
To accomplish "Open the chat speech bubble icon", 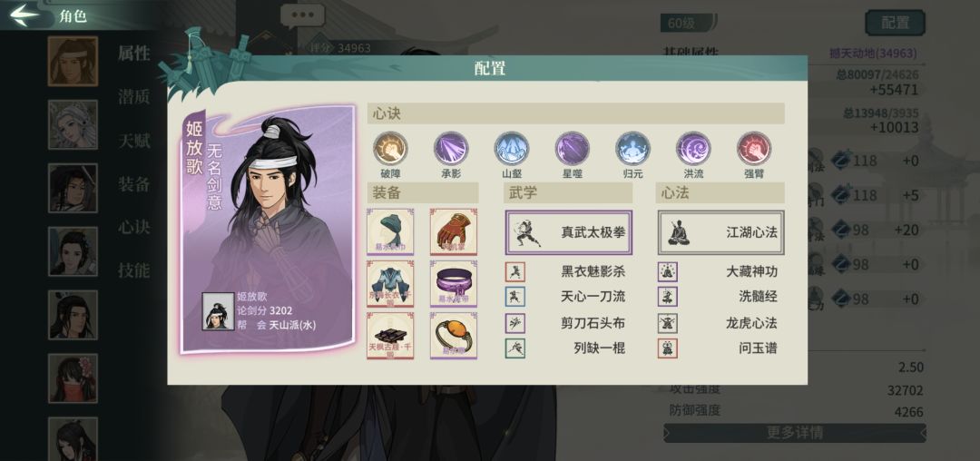I will point(302,15).
